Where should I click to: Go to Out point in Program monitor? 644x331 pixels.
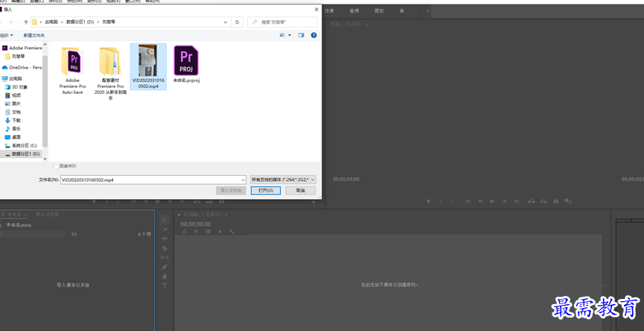coord(516,201)
